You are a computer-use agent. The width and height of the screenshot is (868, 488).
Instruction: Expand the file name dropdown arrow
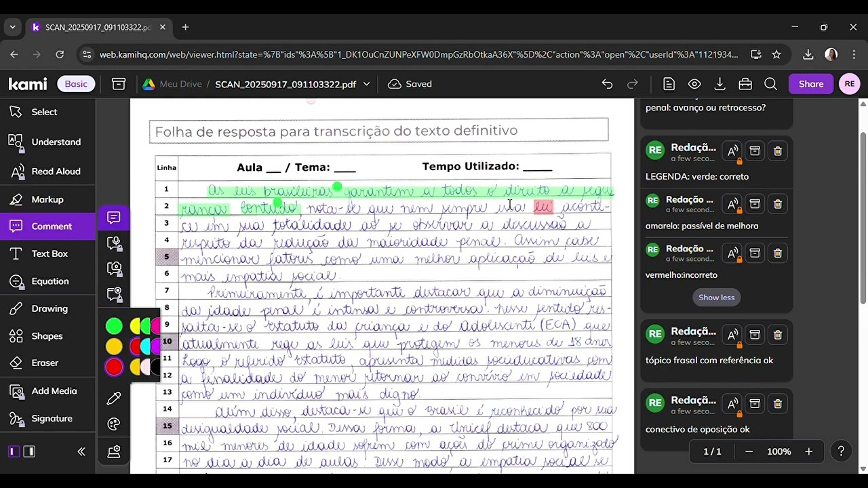[x=367, y=84]
